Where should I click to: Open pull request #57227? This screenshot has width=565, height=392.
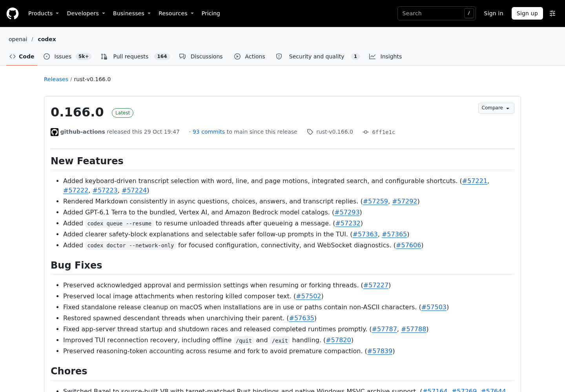[376, 285]
